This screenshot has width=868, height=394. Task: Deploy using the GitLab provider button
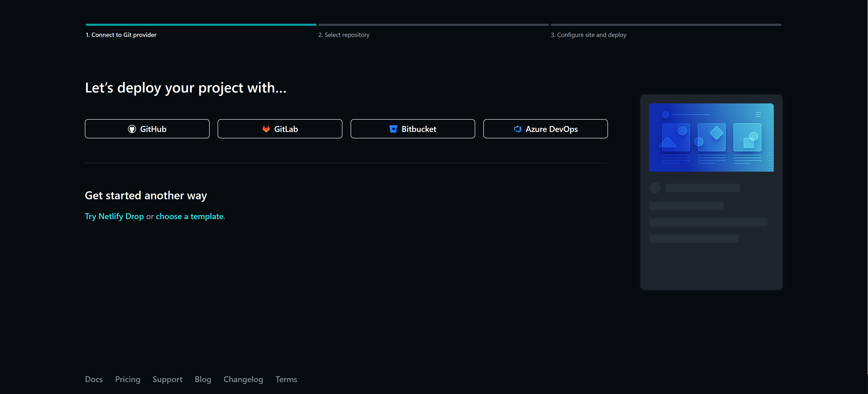coord(280,129)
